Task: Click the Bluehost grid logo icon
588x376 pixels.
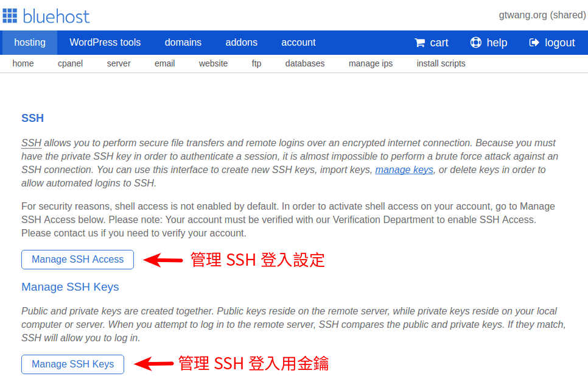Action: [x=10, y=15]
